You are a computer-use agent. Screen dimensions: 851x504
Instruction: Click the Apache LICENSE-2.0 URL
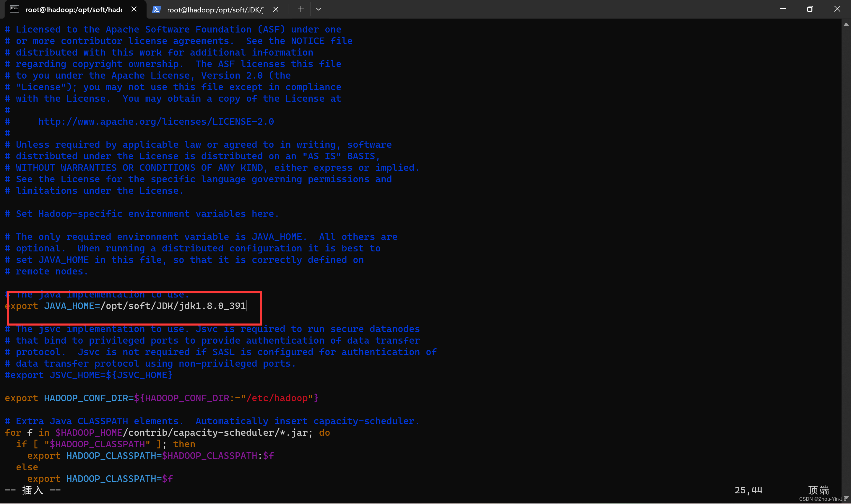coord(156,122)
